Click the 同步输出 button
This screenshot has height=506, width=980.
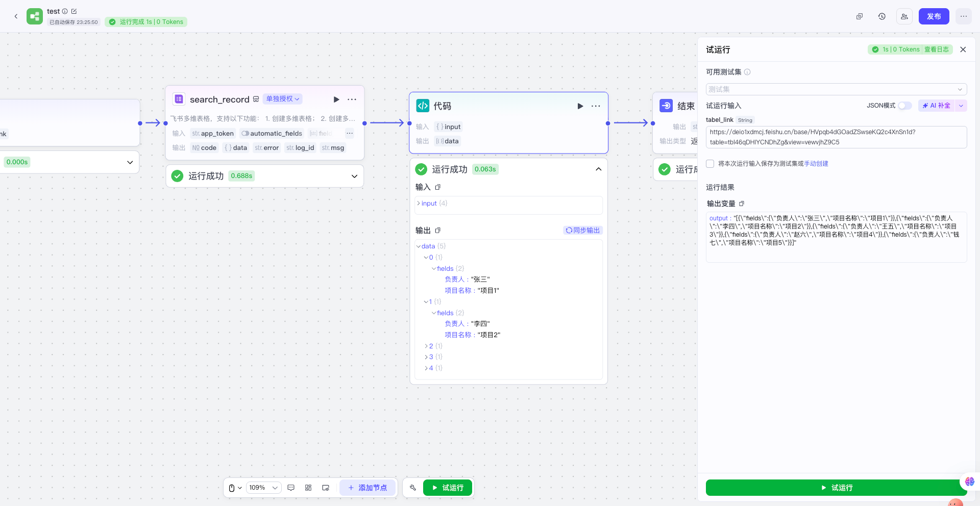582,231
